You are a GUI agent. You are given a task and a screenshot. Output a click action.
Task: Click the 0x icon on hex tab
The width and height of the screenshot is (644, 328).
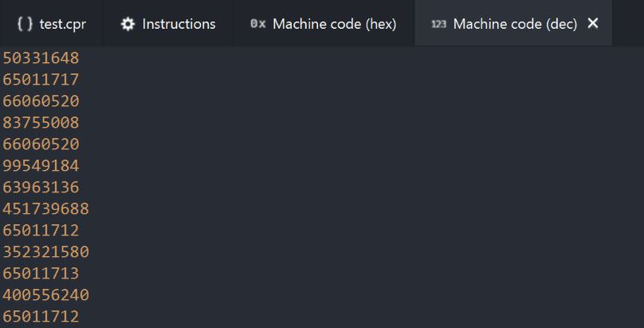[x=257, y=24]
